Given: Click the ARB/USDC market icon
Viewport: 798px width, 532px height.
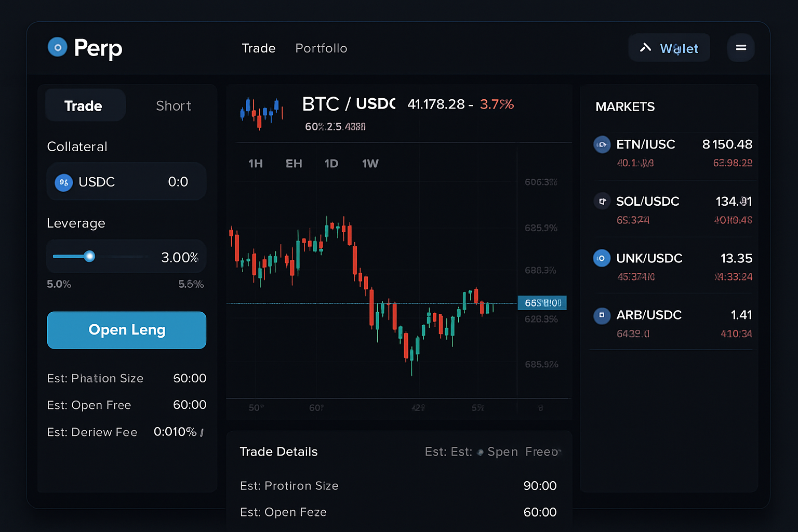Looking at the screenshot, I should 602,316.
